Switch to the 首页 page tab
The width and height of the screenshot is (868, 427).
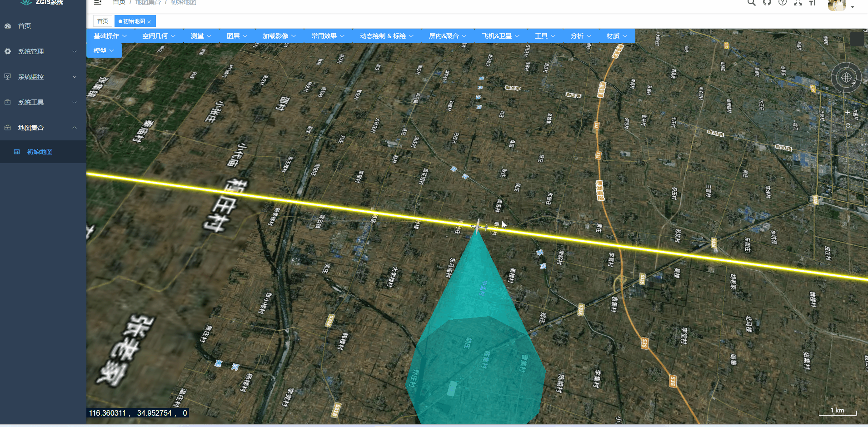click(103, 21)
